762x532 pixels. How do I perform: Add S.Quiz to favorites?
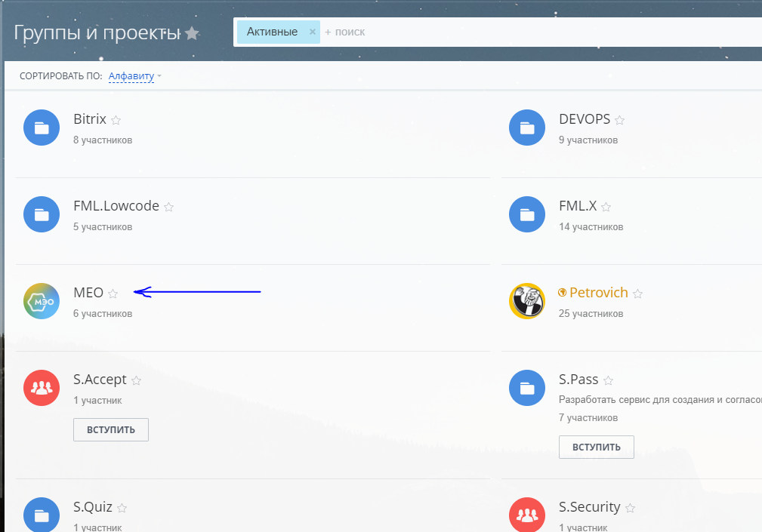(122, 508)
